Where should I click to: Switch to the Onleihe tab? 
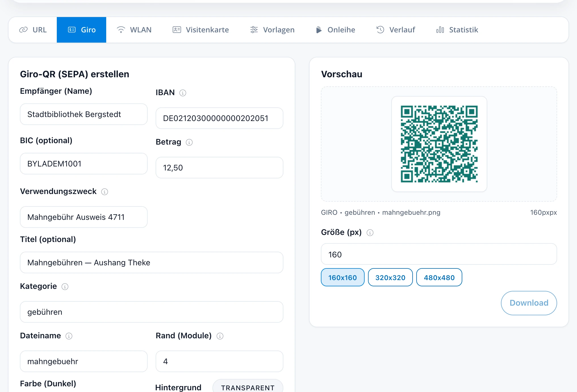335,30
